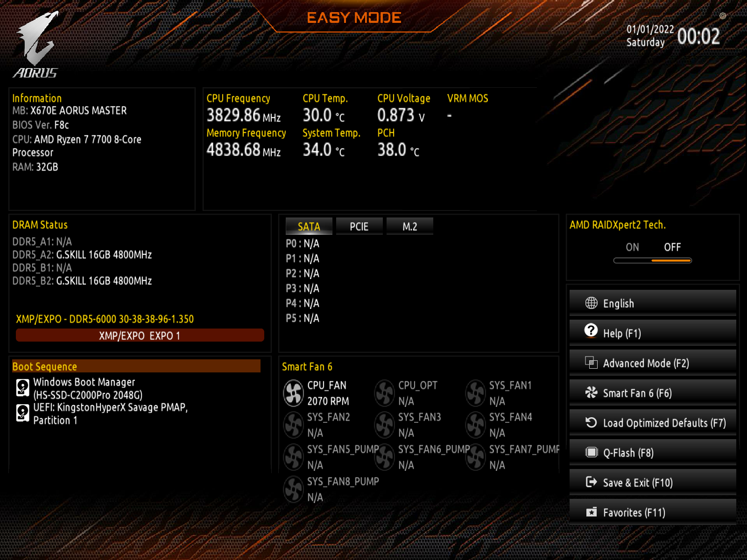The width and height of the screenshot is (747, 560).
Task: Click the RAIDXpert2 ON/OFF slider bar
Action: pyautogui.click(x=652, y=260)
